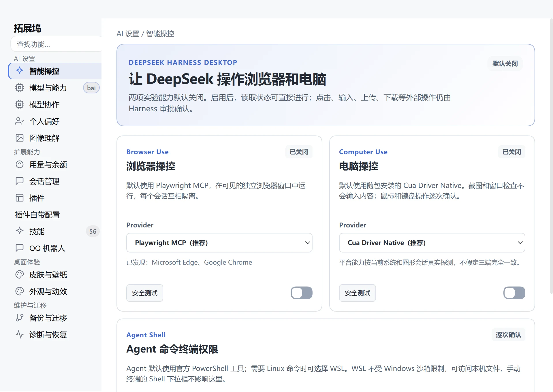
Task: Click the person icon beside 个人偏好
Action: [x=20, y=121]
